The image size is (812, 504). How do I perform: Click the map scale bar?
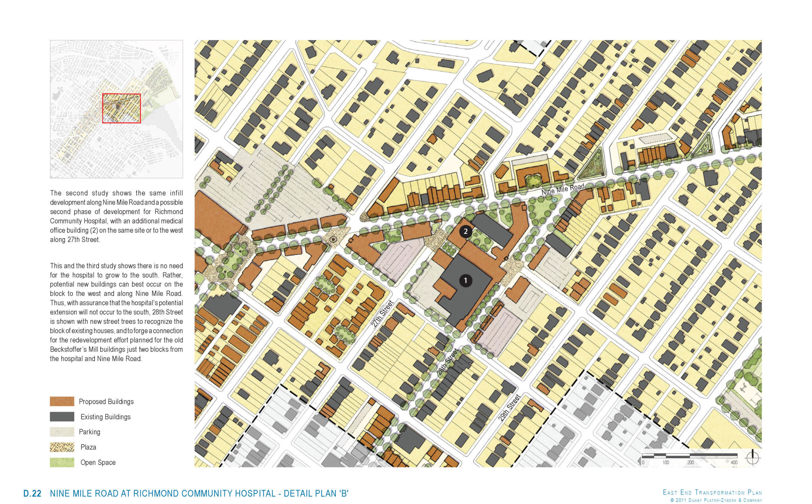point(689,456)
